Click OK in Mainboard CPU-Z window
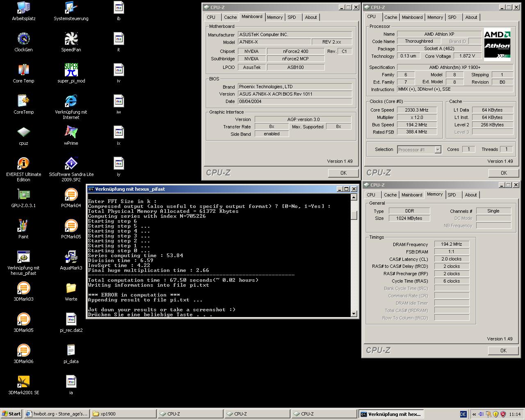Image resolution: width=525 pixels, height=420 pixels. [x=343, y=173]
